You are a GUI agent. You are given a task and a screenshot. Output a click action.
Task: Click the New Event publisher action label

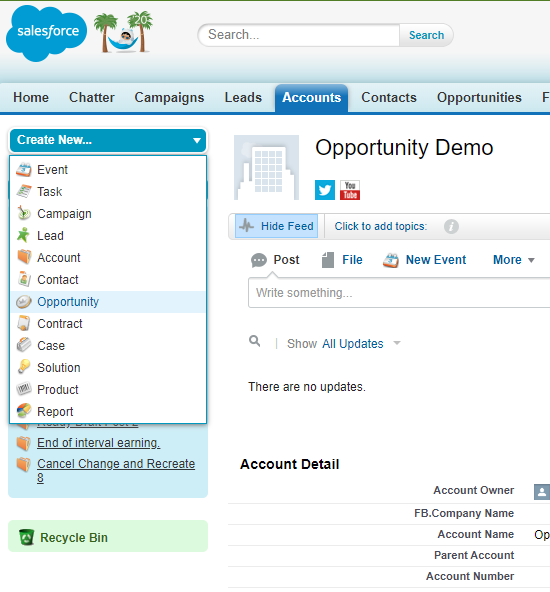click(436, 260)
